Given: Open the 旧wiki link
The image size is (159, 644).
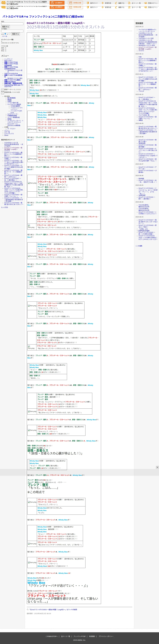Looking at the screenshot, I should (x=6, y=135).
